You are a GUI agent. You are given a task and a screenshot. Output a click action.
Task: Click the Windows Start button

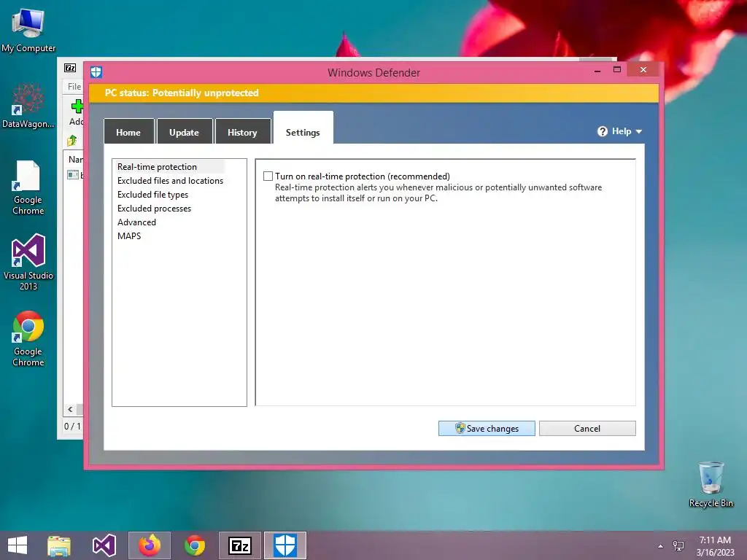[18, 545]
